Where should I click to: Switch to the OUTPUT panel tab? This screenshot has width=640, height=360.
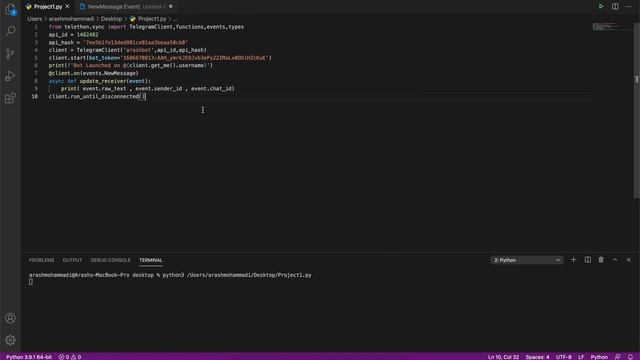pyautogui.click(x=72, y=260)
